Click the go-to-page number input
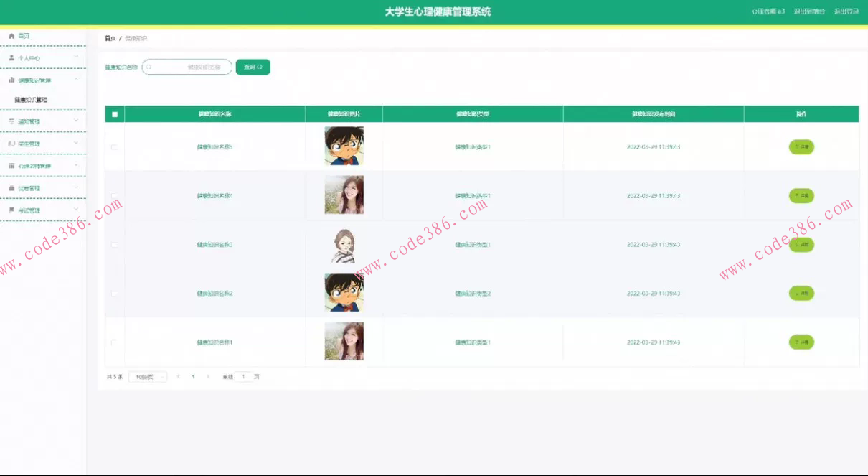 244,377
